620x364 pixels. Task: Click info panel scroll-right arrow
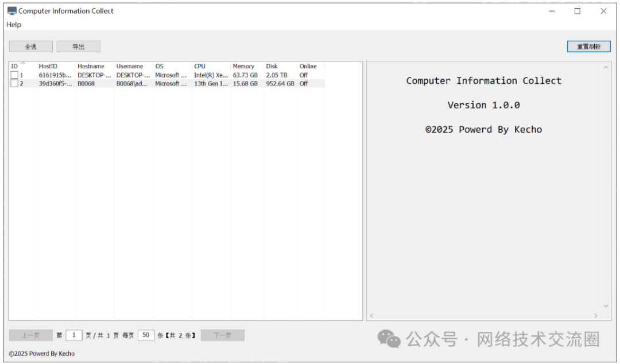[595, 316]
